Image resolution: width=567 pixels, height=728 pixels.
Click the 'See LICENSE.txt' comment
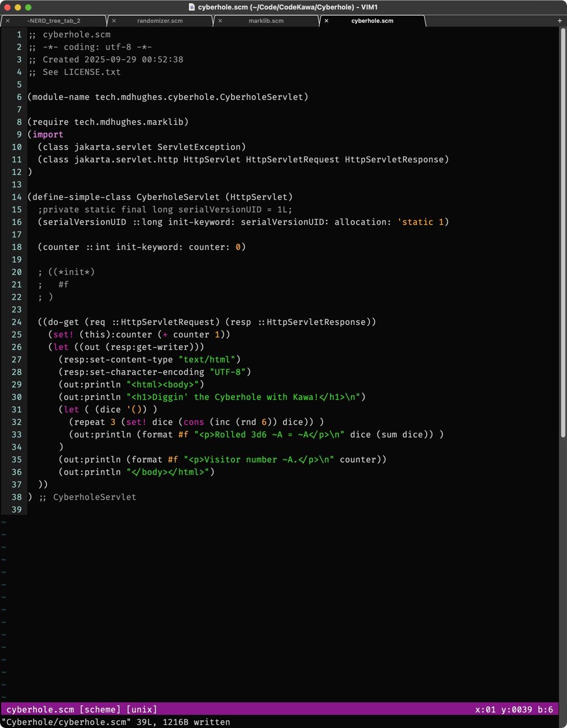[x=74, y=72]
